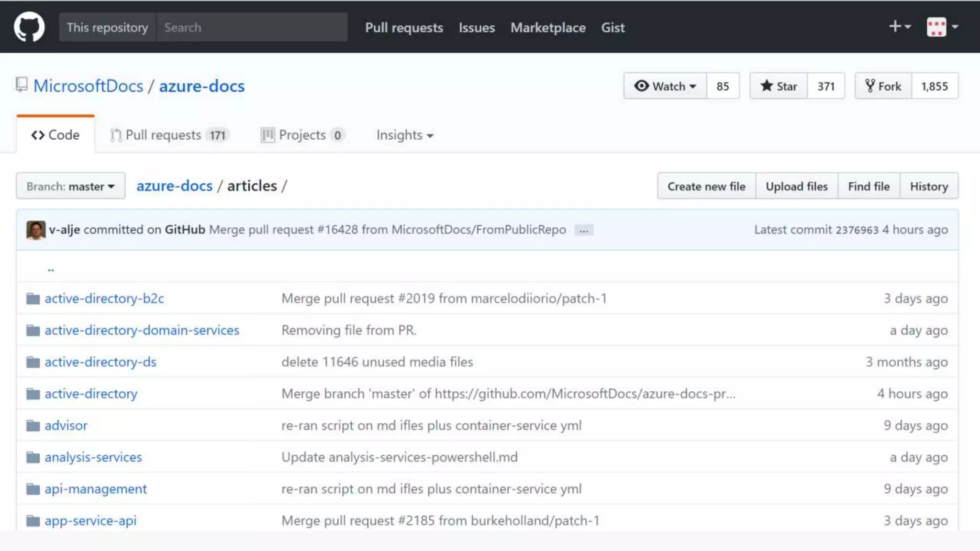
Task: Open the Projects tab
Action: click(x=302, y=135)
